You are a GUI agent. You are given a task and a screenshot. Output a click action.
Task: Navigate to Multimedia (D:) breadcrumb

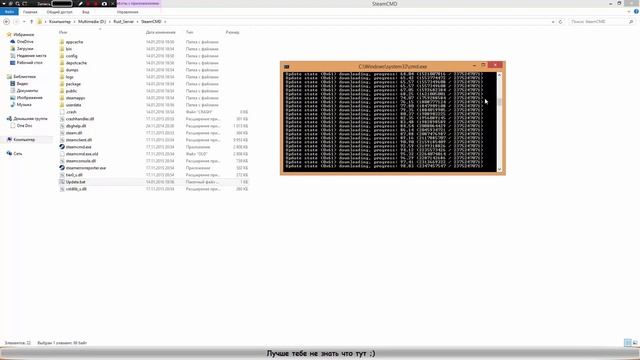92,22
